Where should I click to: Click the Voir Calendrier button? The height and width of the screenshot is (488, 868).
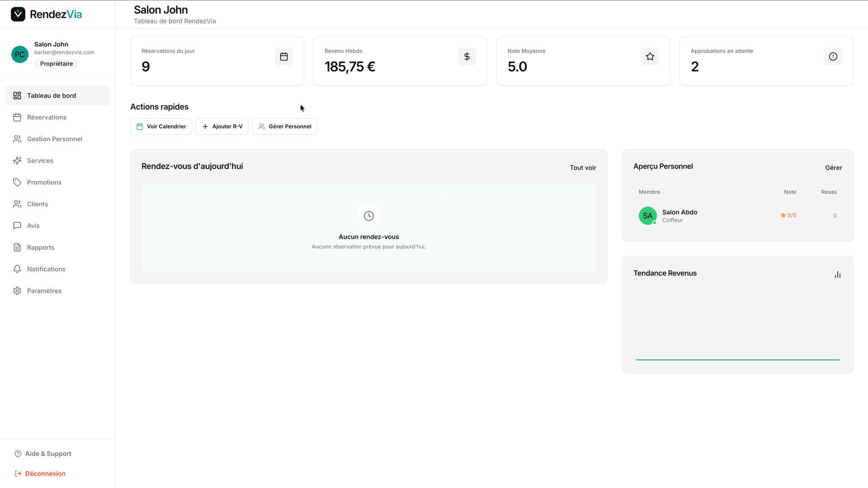point(161,127)
